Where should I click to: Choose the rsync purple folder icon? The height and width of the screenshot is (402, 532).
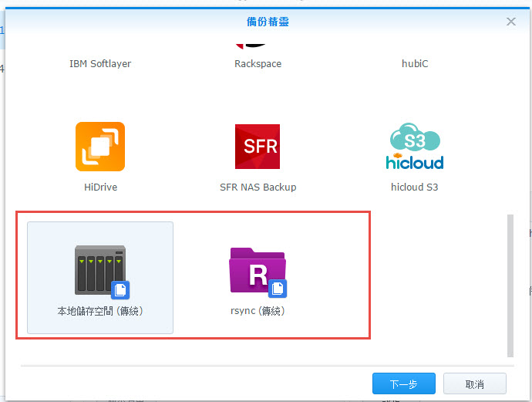tap(258, 272)
